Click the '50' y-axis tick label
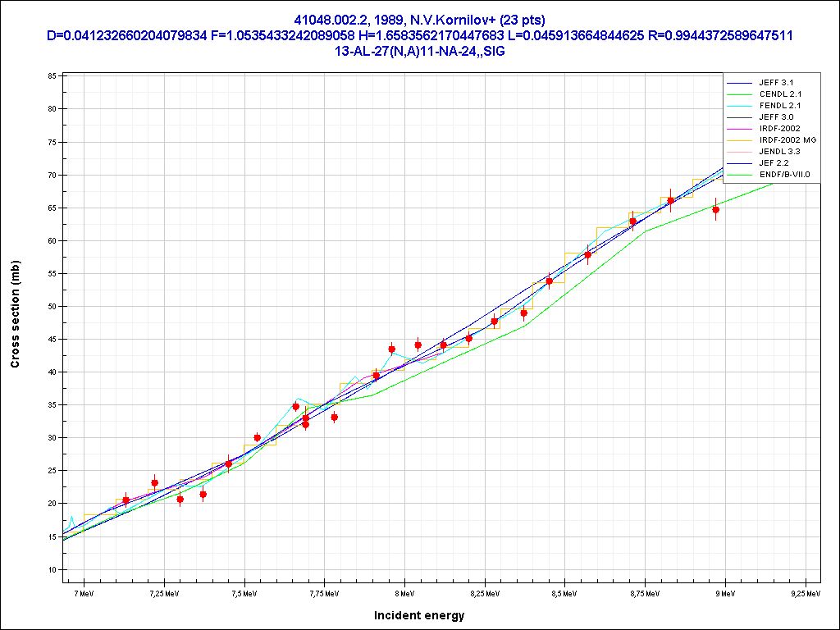Viewport: 840px width, 630px height. [x=51, y=306]
